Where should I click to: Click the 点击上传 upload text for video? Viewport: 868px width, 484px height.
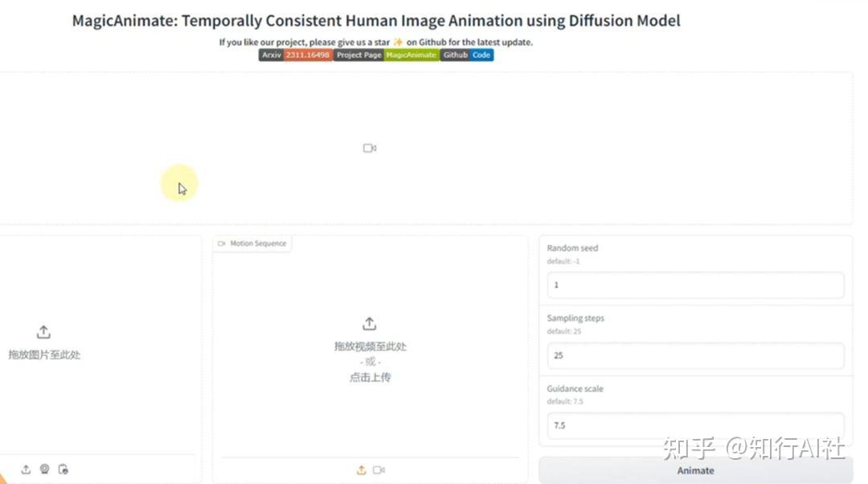click(x=370, y=377)
